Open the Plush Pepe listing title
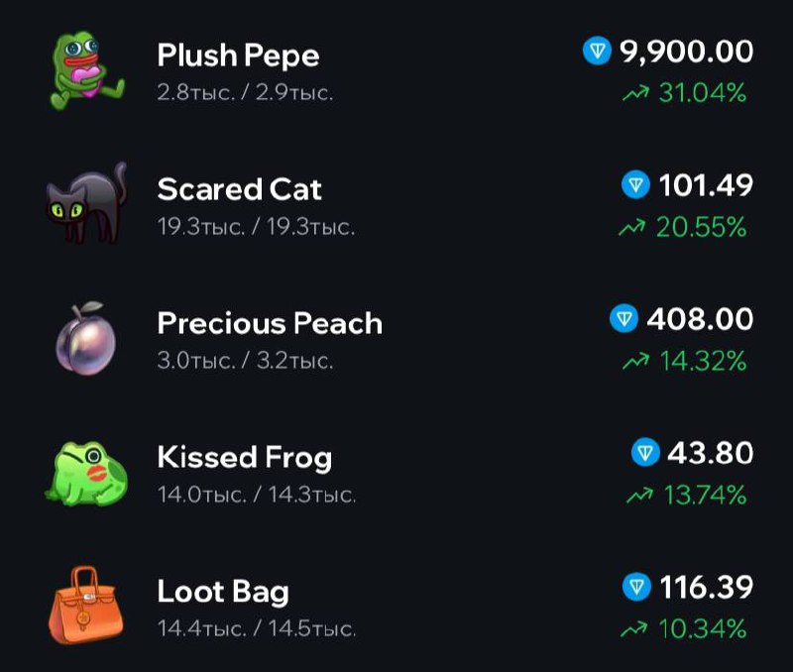Image resolution: width=793 pixels, height=672 pixels. [238, 56]
